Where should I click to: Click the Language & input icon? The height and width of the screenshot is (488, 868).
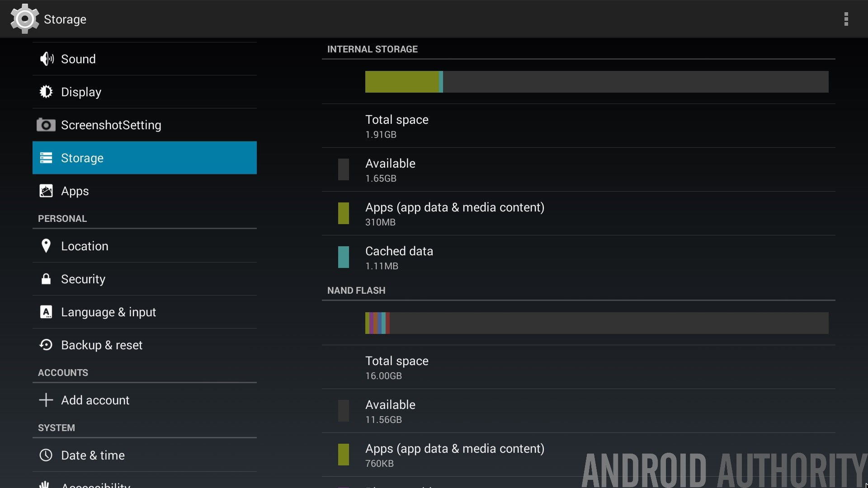(46, 312)
